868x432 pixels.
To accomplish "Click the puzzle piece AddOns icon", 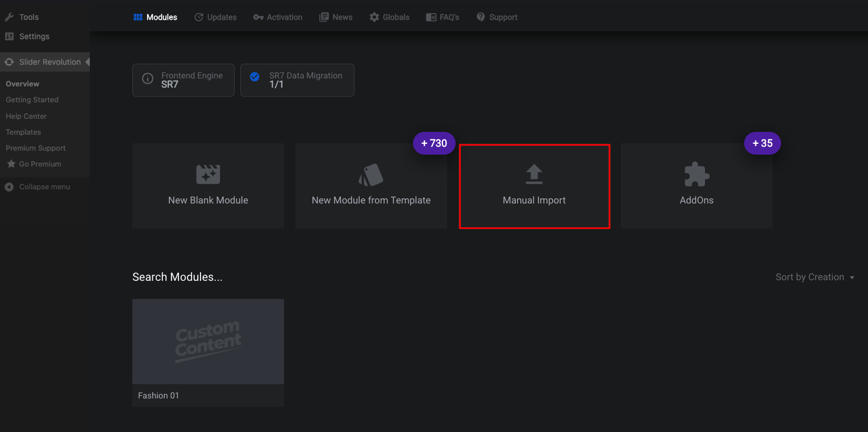I will [x=696, y=175].
